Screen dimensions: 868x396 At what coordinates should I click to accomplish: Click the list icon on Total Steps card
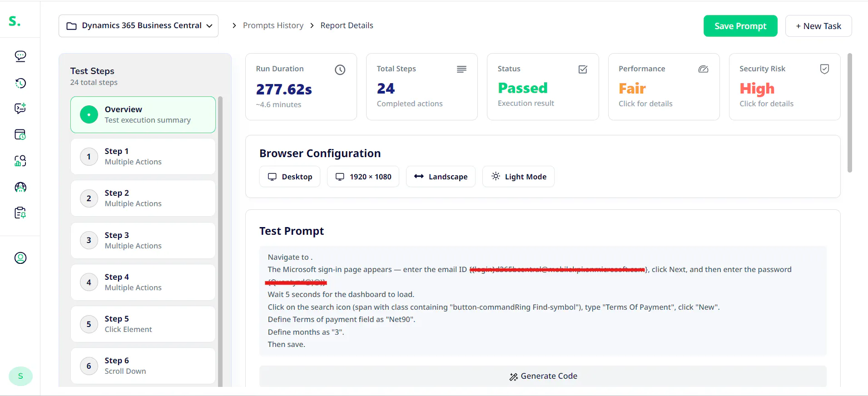click(461, 69)
